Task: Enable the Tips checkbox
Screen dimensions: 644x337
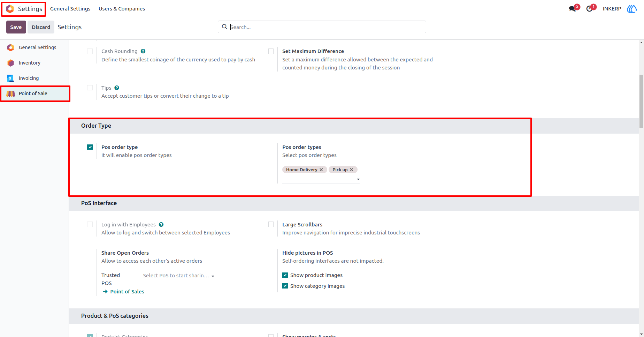Action: coord(90,88)
